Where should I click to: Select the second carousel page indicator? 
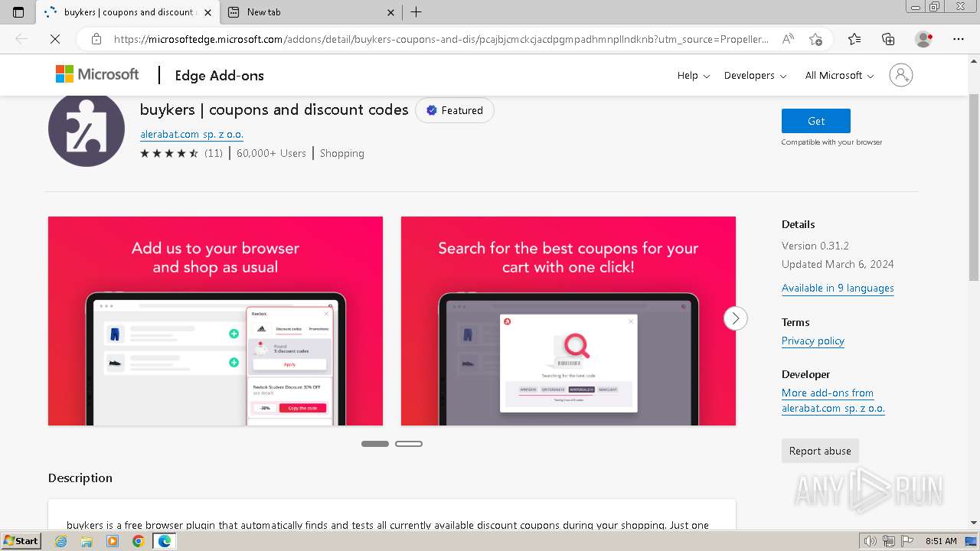pyautogui.click(x=409, y=444)
